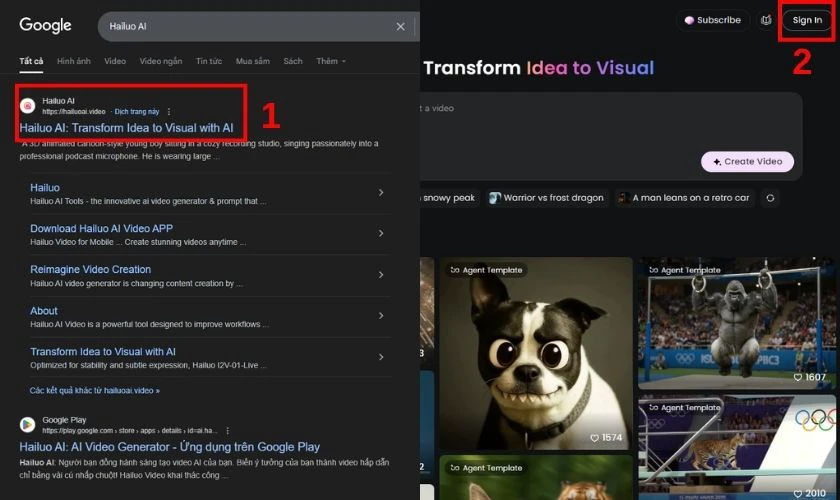Open the cartoon dog template thumbnail
The width and height of the screenshot is (840, 500).
click(x=536, y=354)
